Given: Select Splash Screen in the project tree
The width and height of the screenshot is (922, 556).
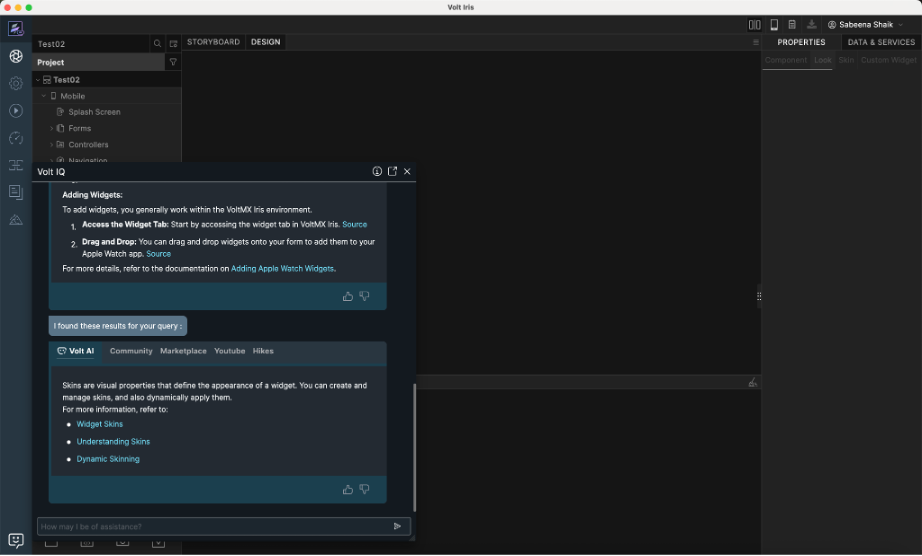Looking at the screenshot, I should 94,112.
